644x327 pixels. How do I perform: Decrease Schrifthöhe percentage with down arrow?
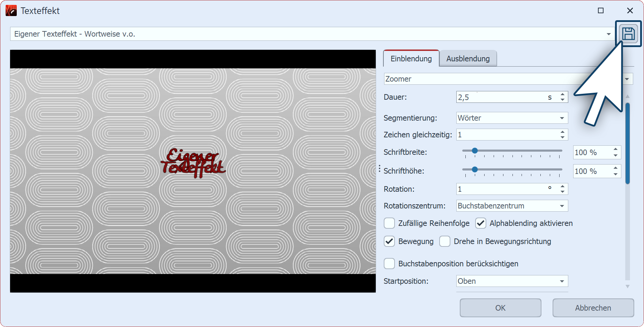(615, 174)
